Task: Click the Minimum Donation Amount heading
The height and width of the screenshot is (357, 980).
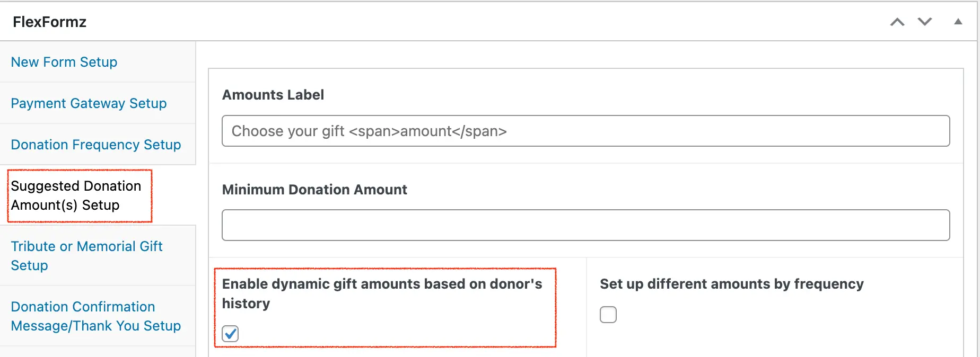Action: click(314, 190)
